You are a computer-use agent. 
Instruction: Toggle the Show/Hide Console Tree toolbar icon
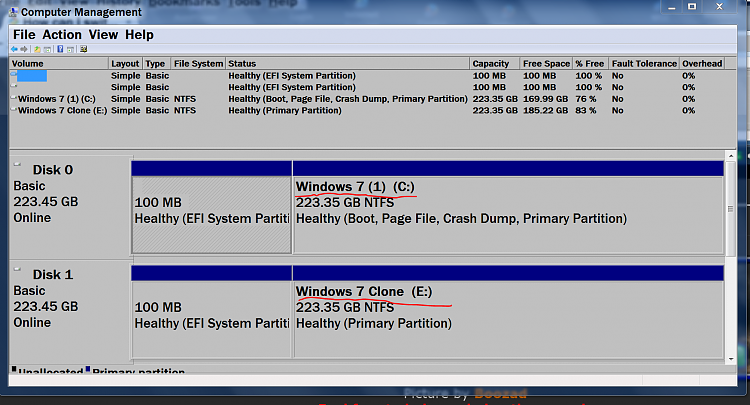pyautogui.click(x=47, y=49)
